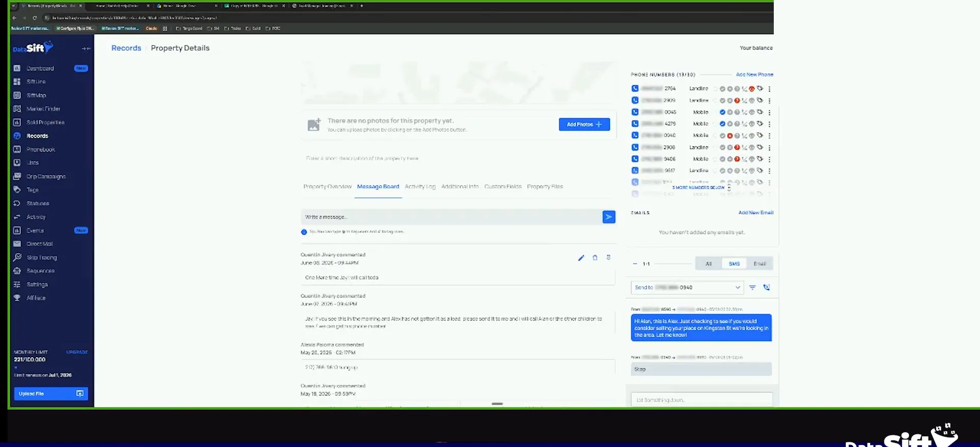Screen dimensions: 980x447
Task: Click the Add Photos button
Action: click(x=584, y=125)
